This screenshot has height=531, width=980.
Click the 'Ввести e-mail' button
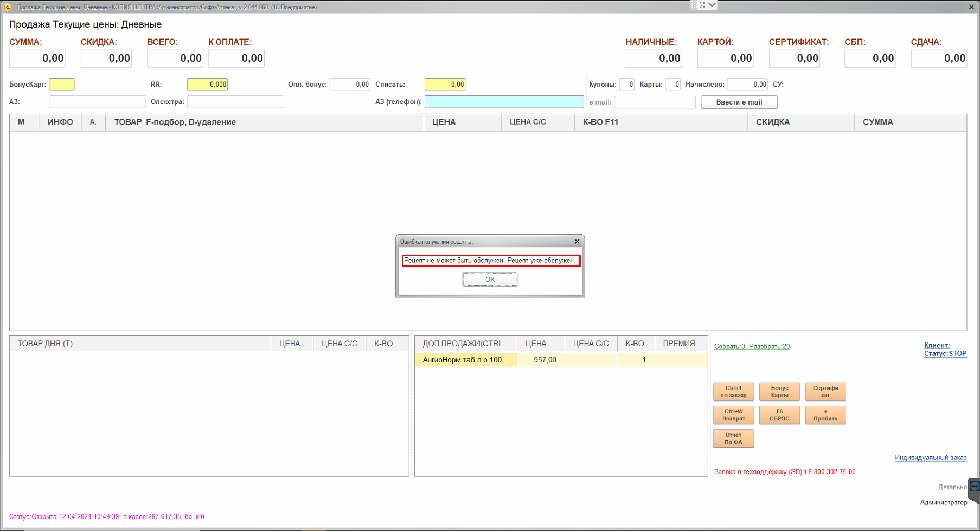click(739, 102)
